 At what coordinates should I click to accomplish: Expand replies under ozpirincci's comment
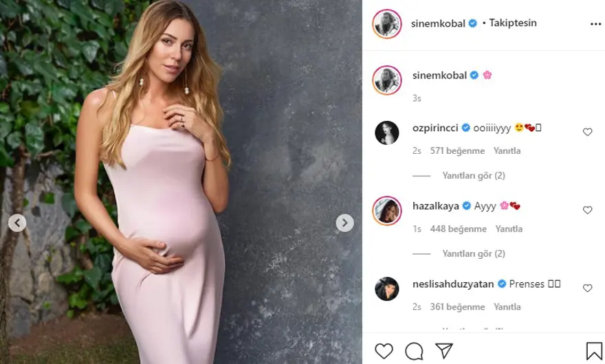point(474,175)
